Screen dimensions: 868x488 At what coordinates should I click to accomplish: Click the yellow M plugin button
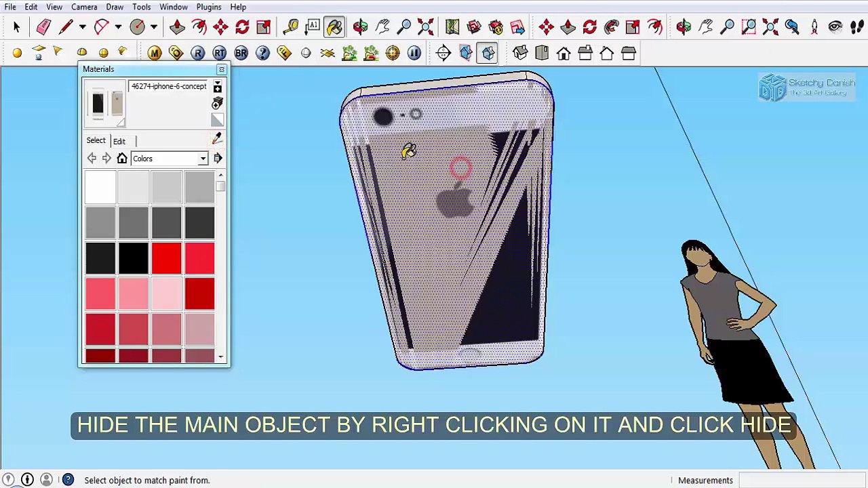tap(154, 53)
